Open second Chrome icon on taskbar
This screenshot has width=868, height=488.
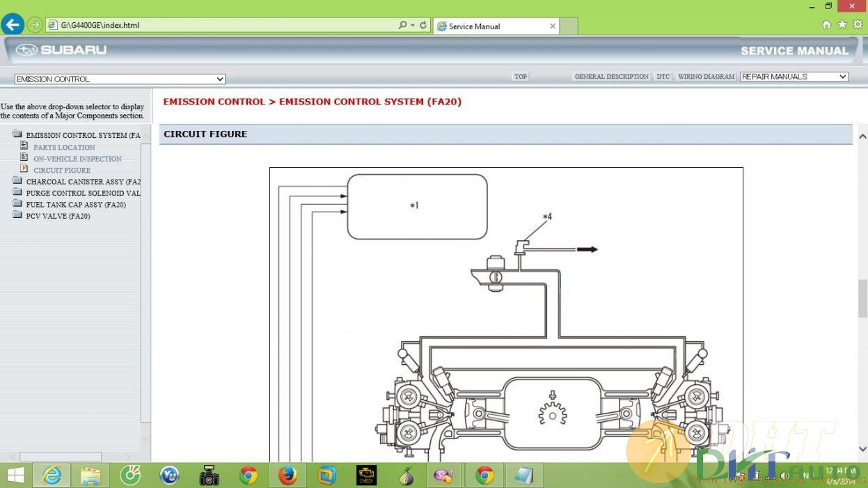[x=484, y=476]
